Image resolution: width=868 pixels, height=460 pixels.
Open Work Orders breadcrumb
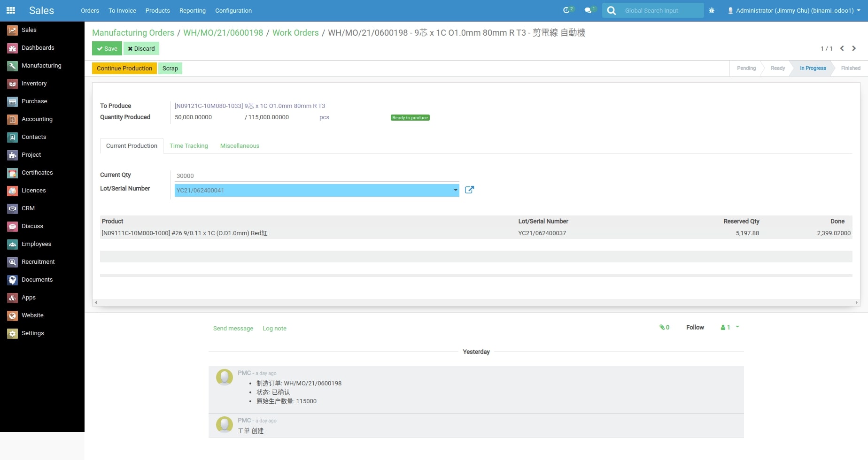click(295, 32)
